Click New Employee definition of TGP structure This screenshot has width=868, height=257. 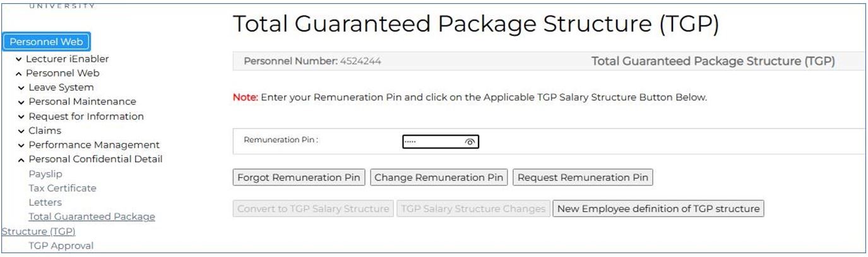coord(658,208)
